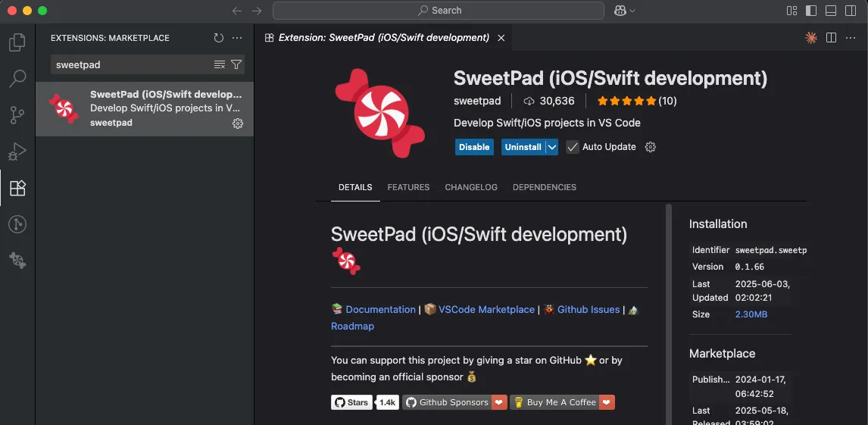Open the Copilot dropdown chevron

click(632, 11)
